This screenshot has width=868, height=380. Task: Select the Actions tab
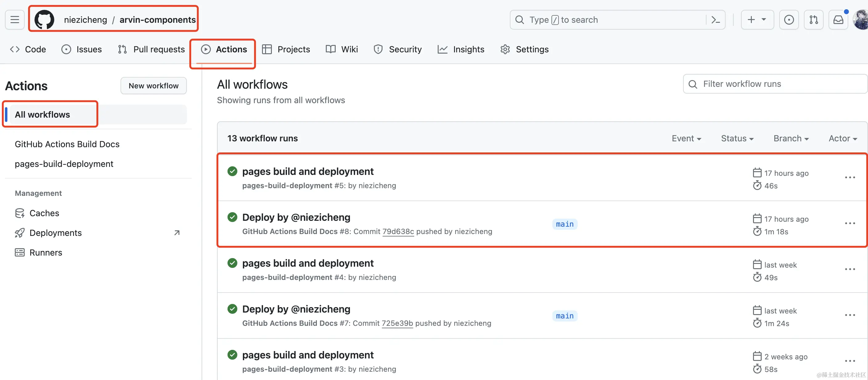pos(224,50)
